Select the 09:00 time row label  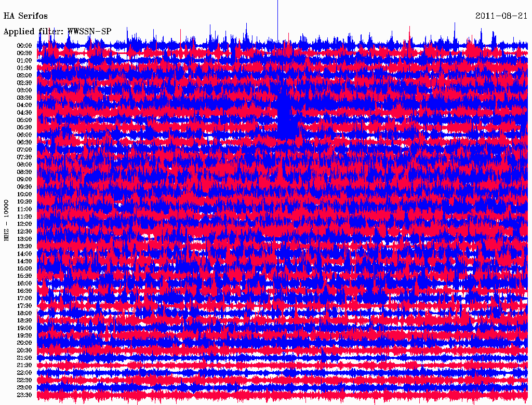click(x=24, y=180)
